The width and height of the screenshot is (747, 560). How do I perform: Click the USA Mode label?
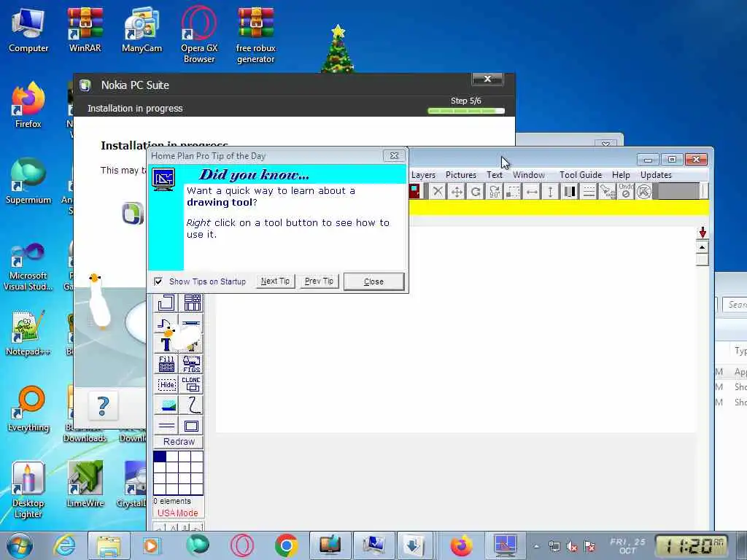point(178,513)
